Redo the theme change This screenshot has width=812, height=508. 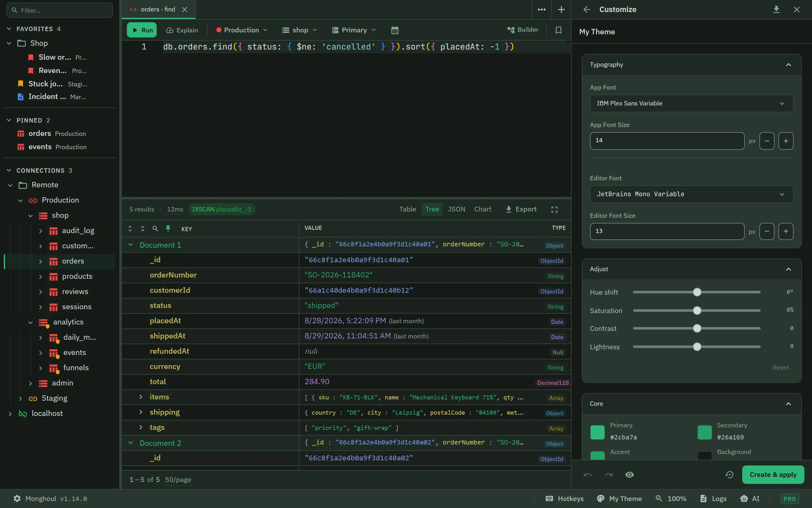click(x=609, y=475)
